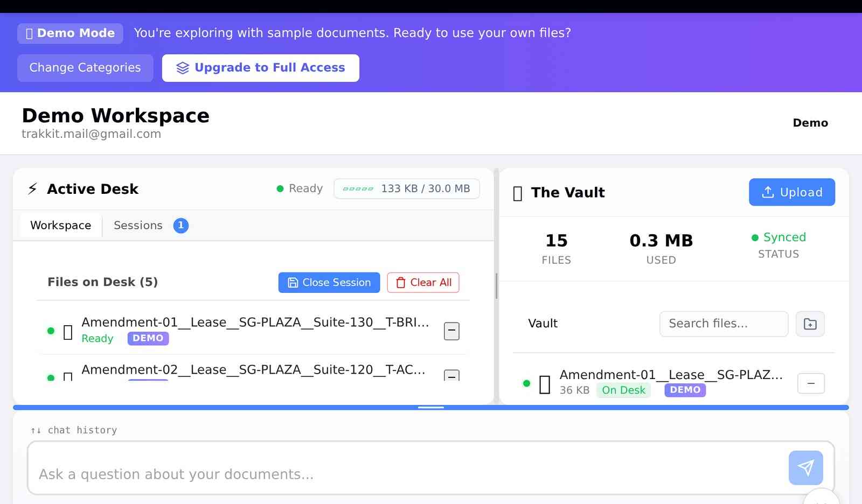This screenshot has width=862, height=504.
Task: Remove Amendment-02 from desk using its minus toggle
Action: 451,376
